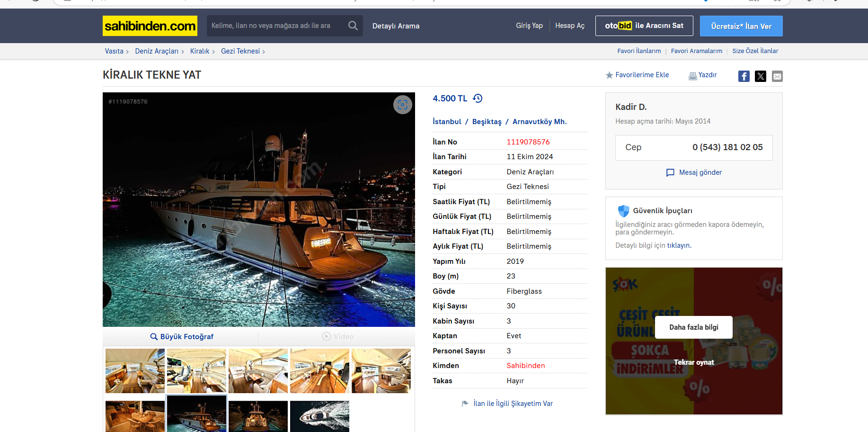
Task: Click otobid ile Aracını Sat button
Action: click(644, 26)
